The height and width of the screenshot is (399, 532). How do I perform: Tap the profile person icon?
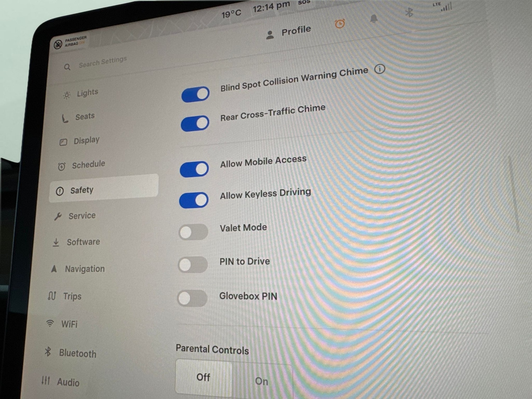tap(270, 35)
